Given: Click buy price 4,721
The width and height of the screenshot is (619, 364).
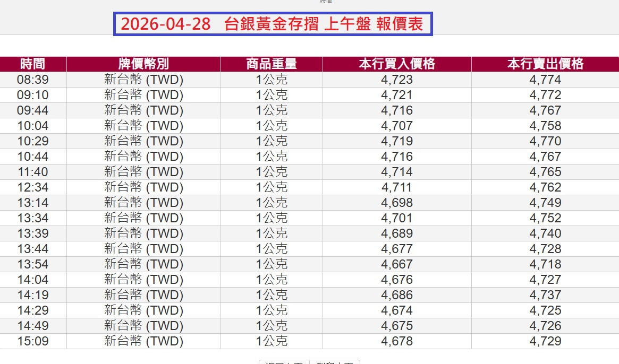Looking at the screenshot, I should tap(397, 95).
